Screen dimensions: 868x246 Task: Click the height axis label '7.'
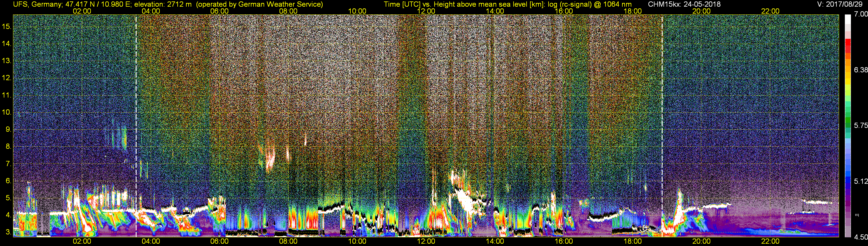point(8,164)
